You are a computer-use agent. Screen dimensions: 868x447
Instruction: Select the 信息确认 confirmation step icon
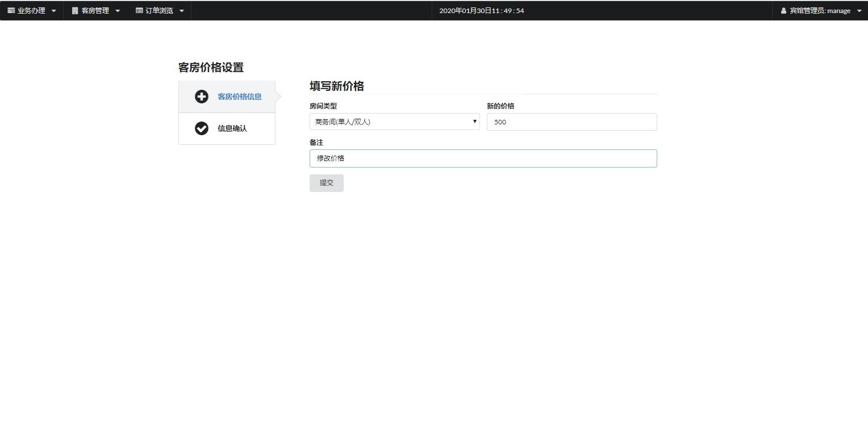(x=202, y=128)
